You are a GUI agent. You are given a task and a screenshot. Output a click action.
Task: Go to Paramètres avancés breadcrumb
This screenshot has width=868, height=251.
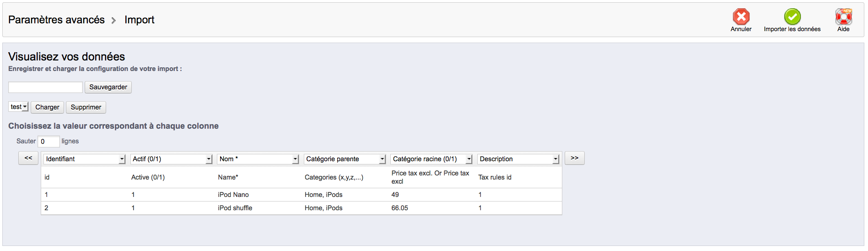56,20
